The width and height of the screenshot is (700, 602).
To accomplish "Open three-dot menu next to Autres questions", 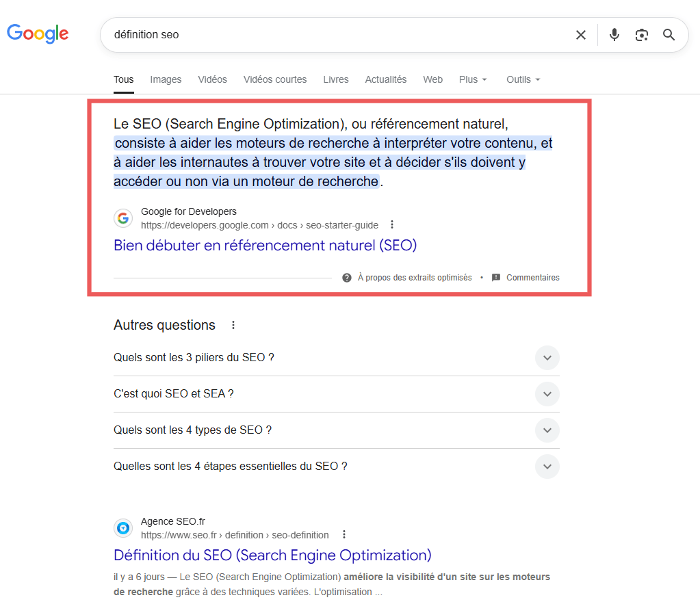I will point(233,325).
